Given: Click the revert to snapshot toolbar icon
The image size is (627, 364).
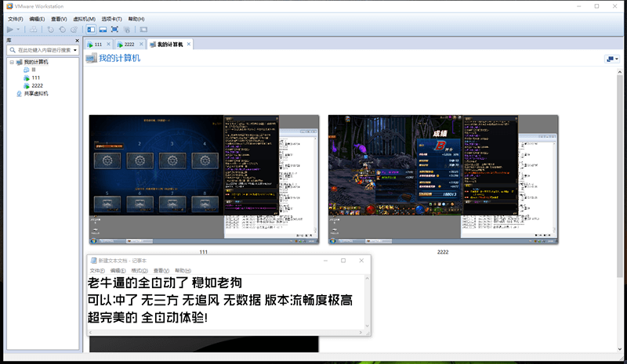Looking at the screenshot, I should (x=63, y=29).
